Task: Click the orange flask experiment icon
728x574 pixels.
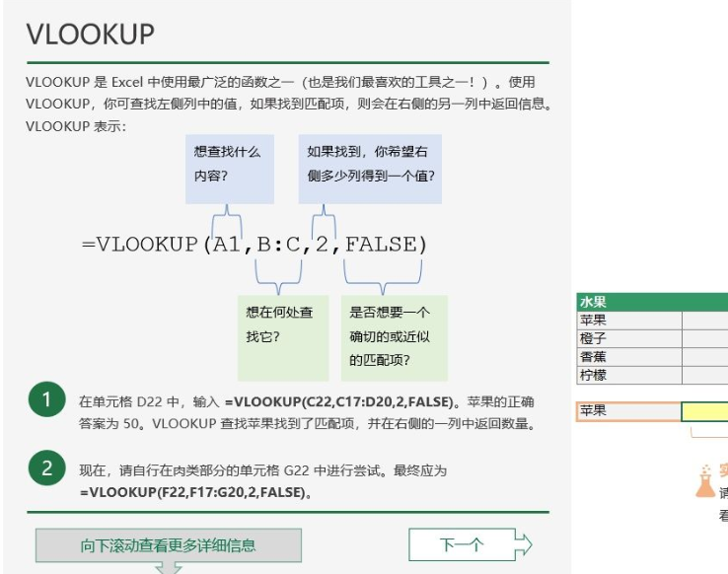Action: 704,481
